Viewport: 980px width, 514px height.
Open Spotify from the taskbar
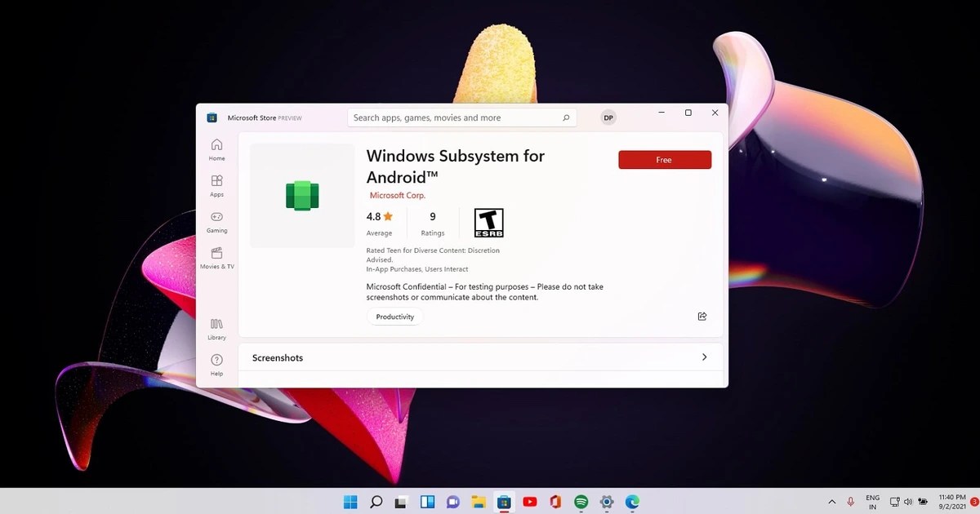click(x=581, y=502)
